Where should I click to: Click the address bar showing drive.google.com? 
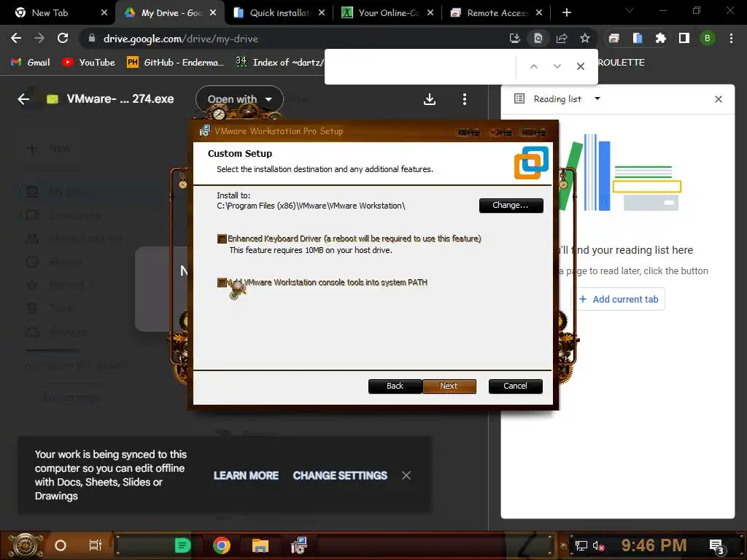coord(295,39)
